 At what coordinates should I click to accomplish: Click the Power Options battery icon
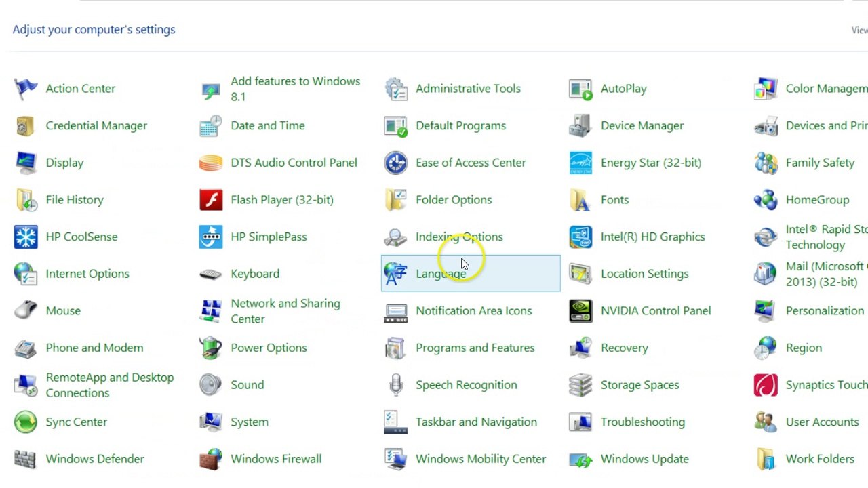[211, 348]
